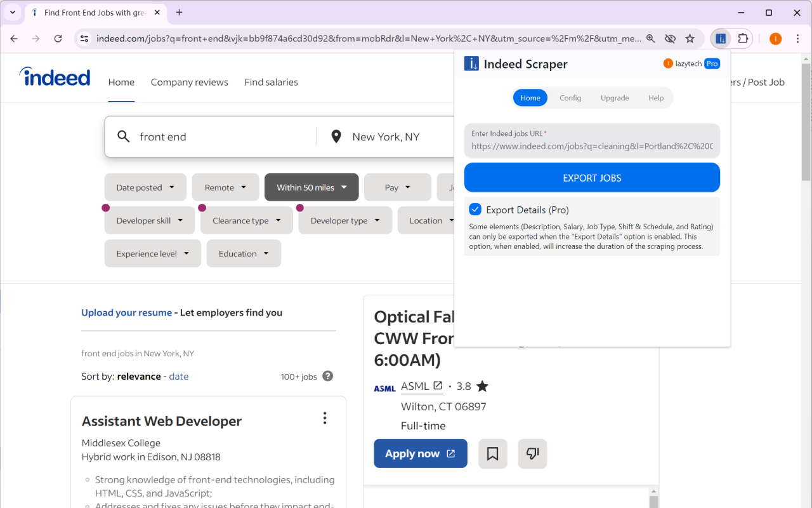Viewport: 812px width, 508px height.
Task: Expand the Date posted filter
Action: (x=145, y=187)
